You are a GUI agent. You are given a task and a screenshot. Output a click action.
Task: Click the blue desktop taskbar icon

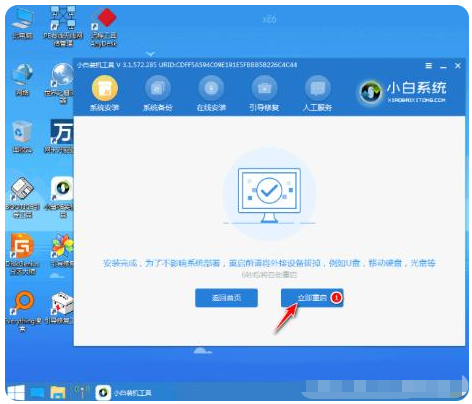pyautogui.click(x=37, y=392)
